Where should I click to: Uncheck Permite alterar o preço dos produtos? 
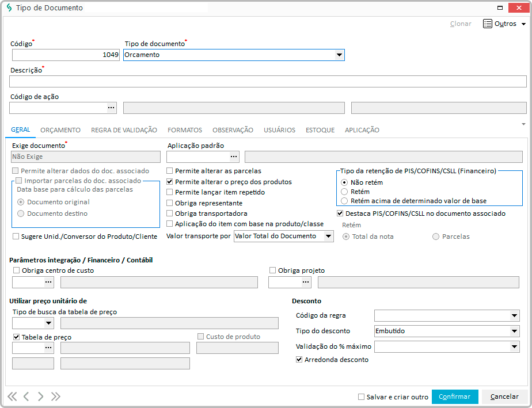click(170, 181)
